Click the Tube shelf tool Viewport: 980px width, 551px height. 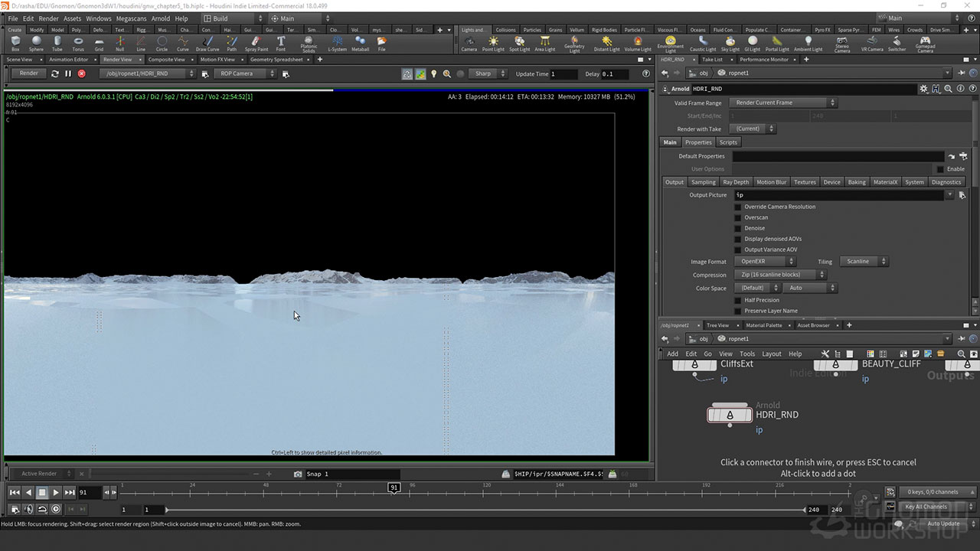(57, 43)
